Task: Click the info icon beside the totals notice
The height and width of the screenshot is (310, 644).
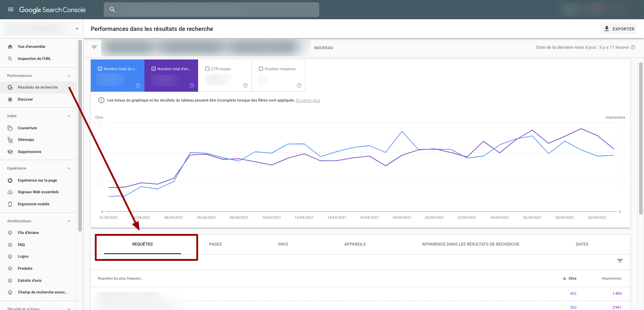Action: tap(101, 100)
